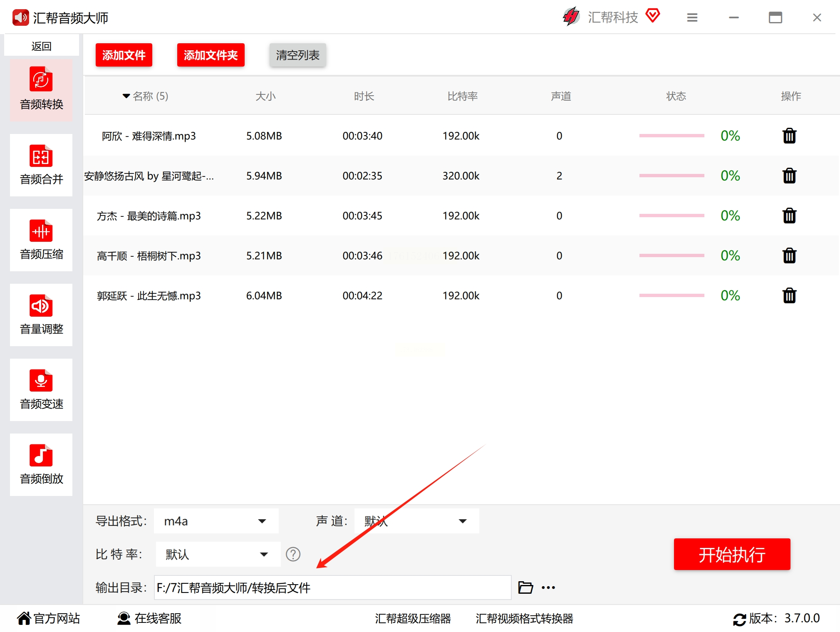The width and height of the screenshot is (840, 632).
Task: Click the three-dots browse output directory button
Action: 548,587
